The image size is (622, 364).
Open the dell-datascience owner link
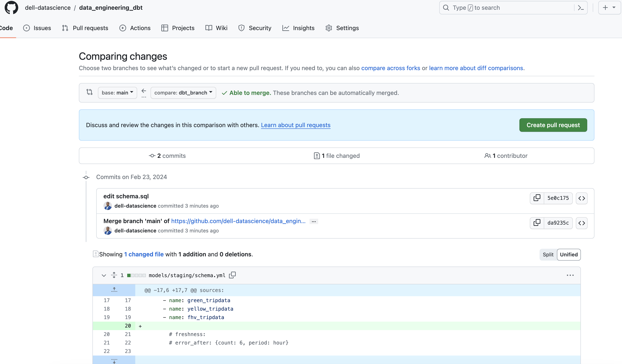pyautogui.click(x=48, y=8)
